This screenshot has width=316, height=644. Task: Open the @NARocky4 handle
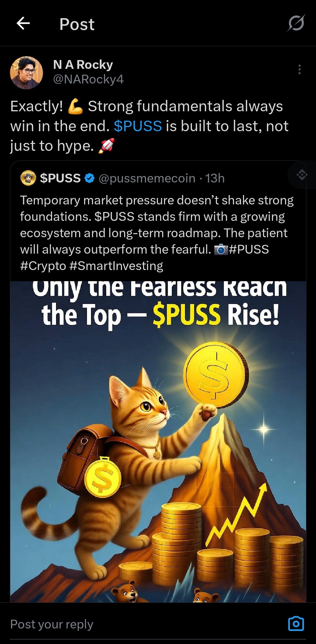coord(88,79)
